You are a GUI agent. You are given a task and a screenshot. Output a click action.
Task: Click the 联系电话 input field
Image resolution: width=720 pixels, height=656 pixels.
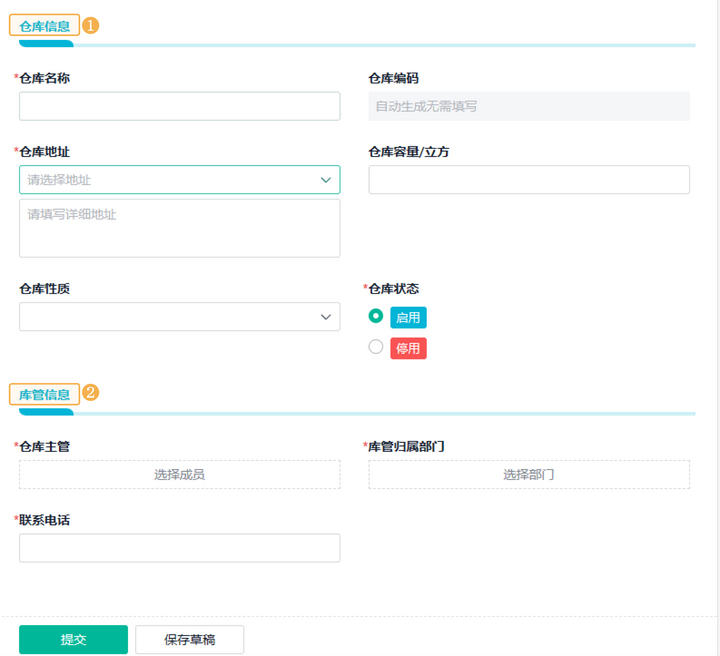pyautogui.click(x=180, y=548)
